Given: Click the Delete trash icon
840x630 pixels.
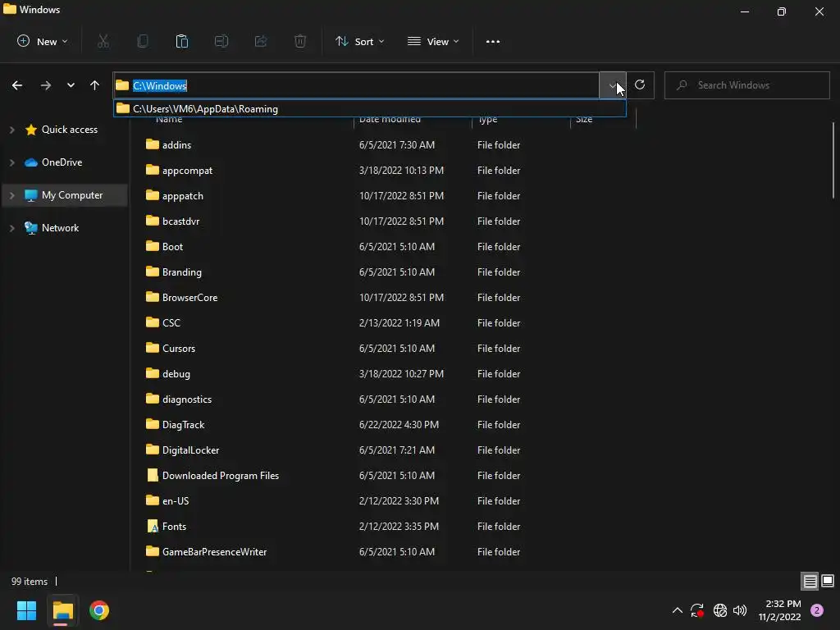Looking at the screenshot, I should tap(300, 41).
